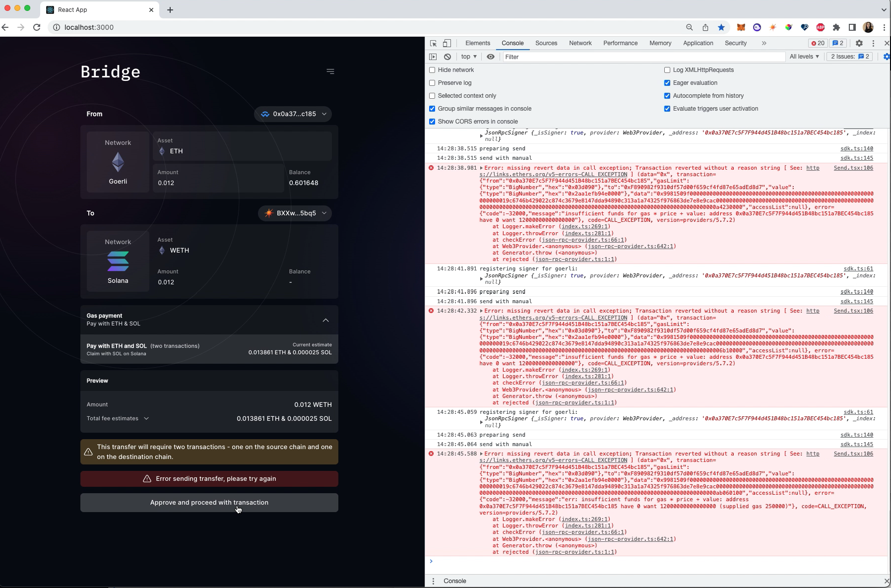891x588 pixels.
Task: Check the Hide network option
Action: click(x=432, y=70)
